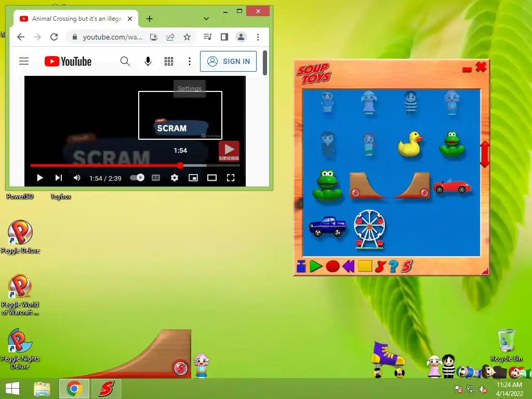Image resolution: width=532 pixels, height=399 pixels.
Task: Open the YouTube apps grid
Action: (169, 61)
